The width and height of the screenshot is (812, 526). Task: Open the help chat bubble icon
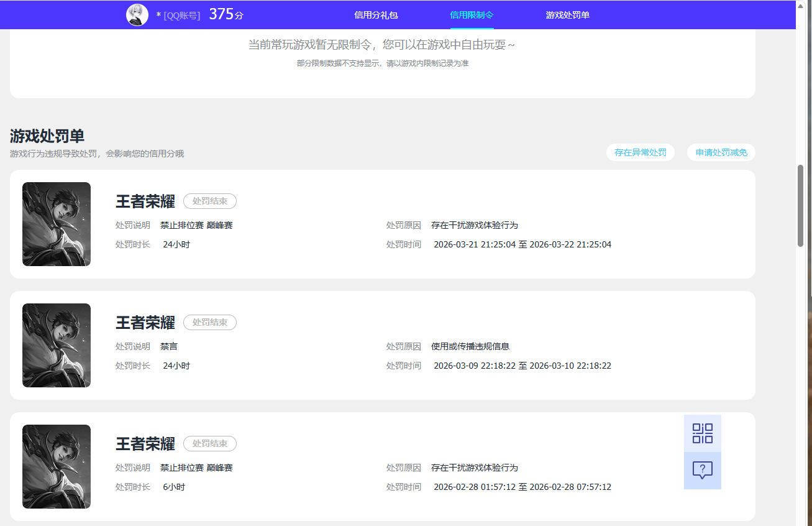coord(703,471)
